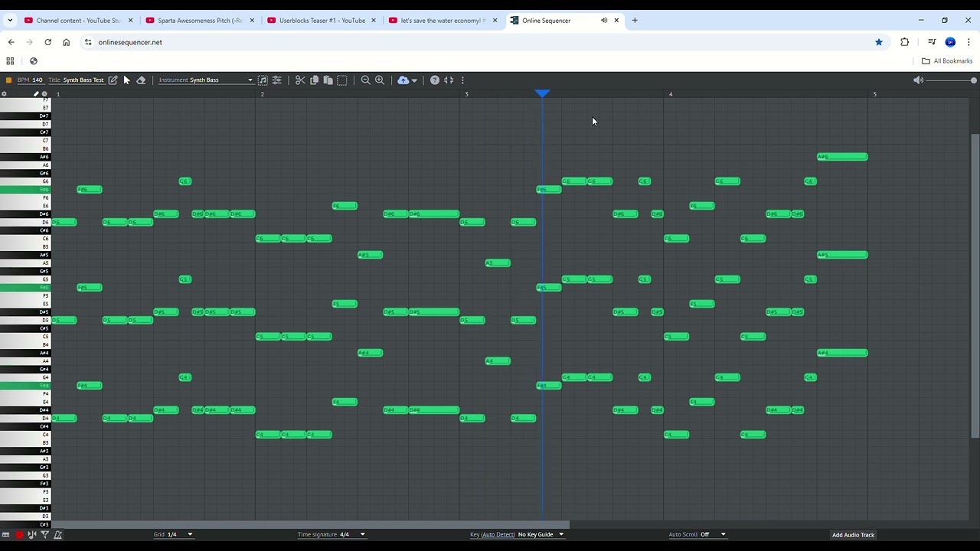The width and height of the screenshot is (980, 551).
Task: Switch to Sparta Awesomeness Pitch tab
Action: tap(200, 21)
